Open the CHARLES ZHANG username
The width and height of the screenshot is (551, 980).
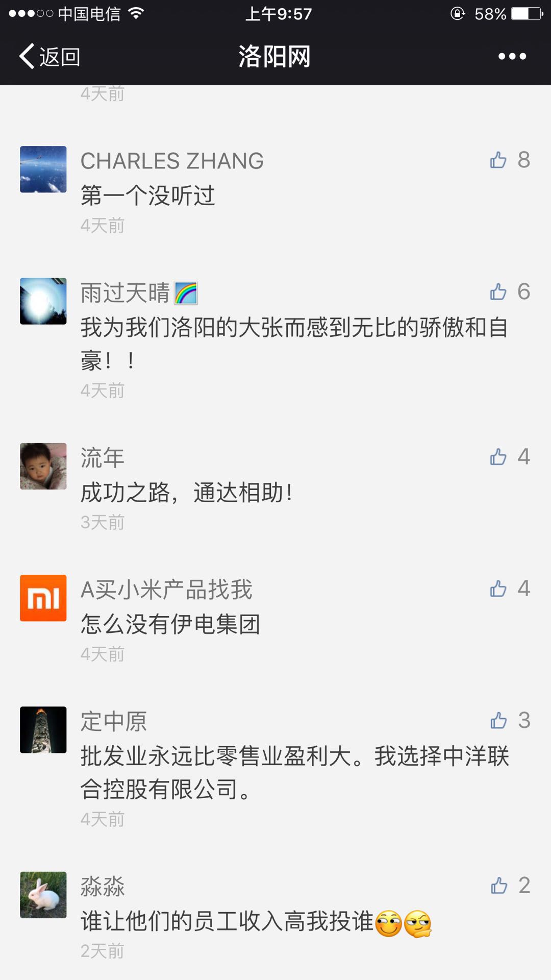coord(172,161)
